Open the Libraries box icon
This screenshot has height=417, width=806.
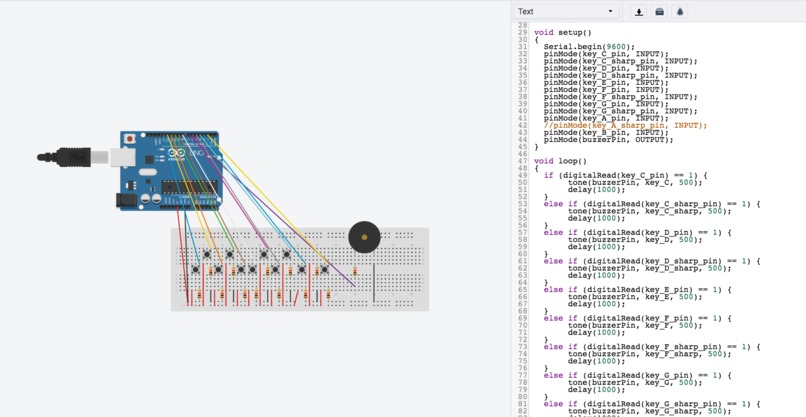pyautogui.click(x=660, y=11)
